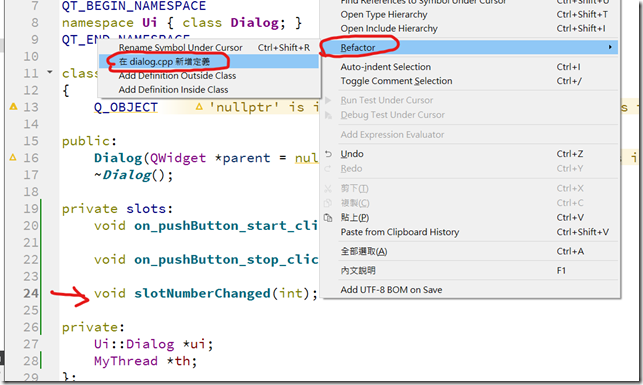This screenshot has width=643, height=385.
Task: Click the paste clipboard icon
Action: coord(328,217)
